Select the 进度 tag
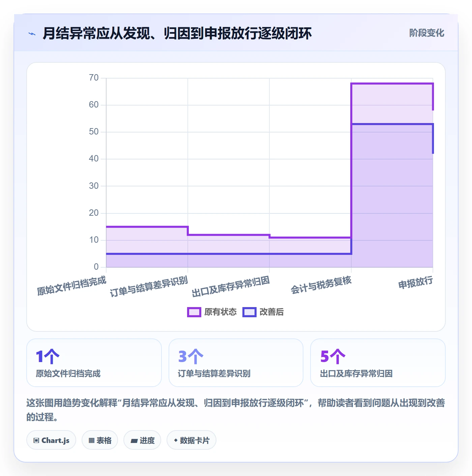This screenshot has width=472, height=476. (x=142, y=440)
